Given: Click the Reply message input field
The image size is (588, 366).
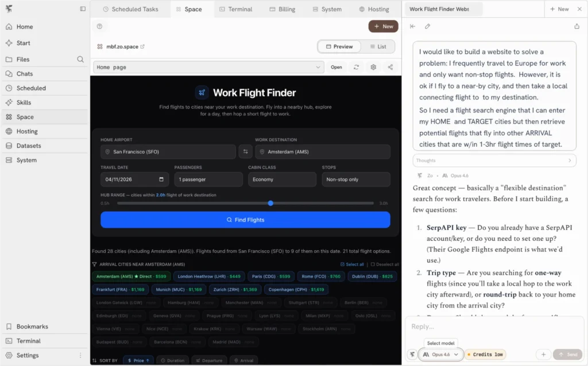Looking at the screenshot, I should [494, 326].
